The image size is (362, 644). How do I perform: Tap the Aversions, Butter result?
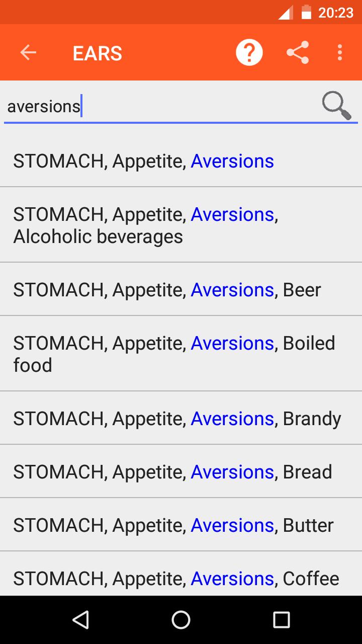coord(181,525)
